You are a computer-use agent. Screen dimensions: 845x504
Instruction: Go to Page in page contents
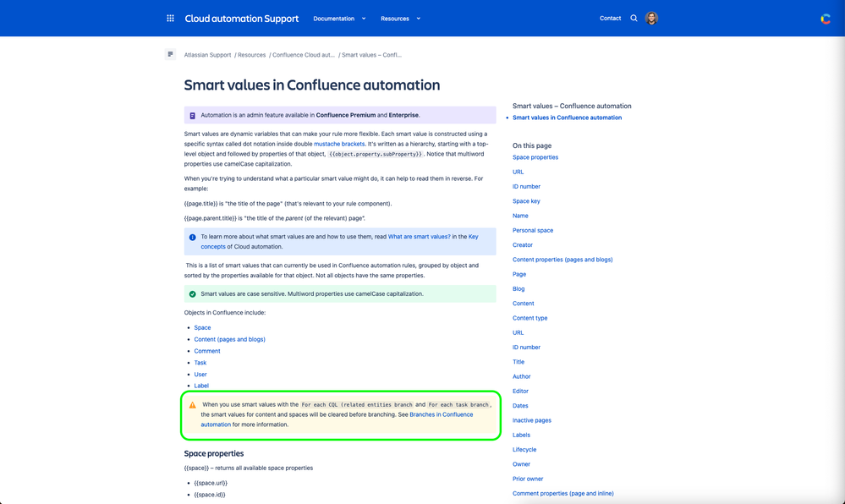[x=519, y=274]
